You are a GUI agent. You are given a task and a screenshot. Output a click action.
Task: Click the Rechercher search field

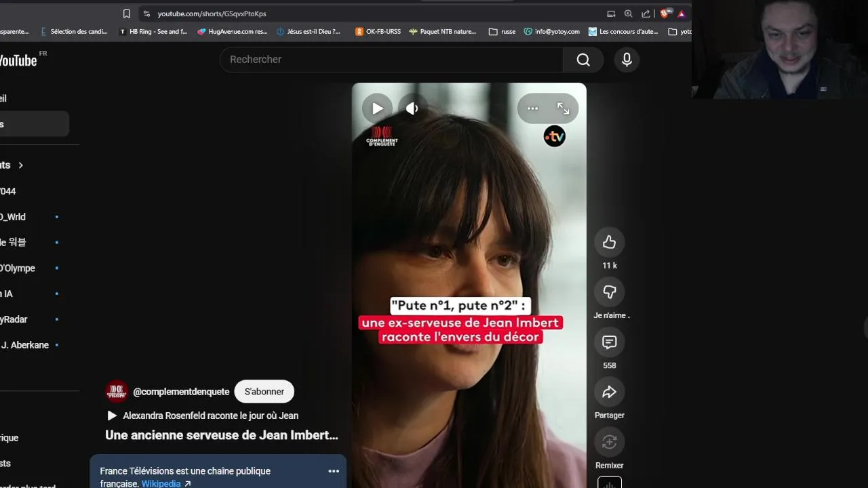coord(391,60)
